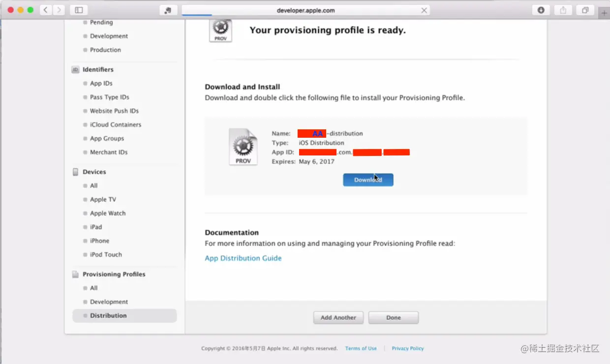Go back with Safari back arrow

coord(46,10)
